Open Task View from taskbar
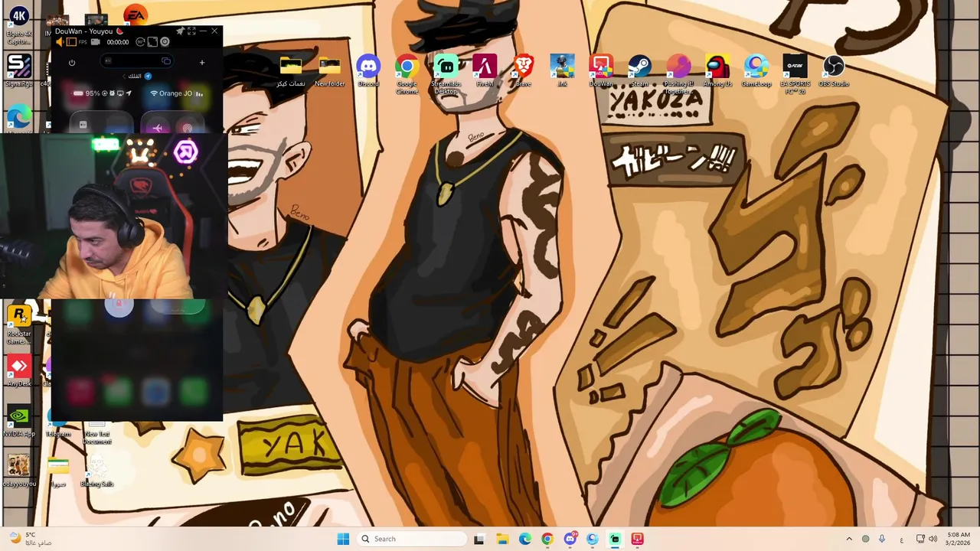980x551 pixels. click(x=479, y=539)
